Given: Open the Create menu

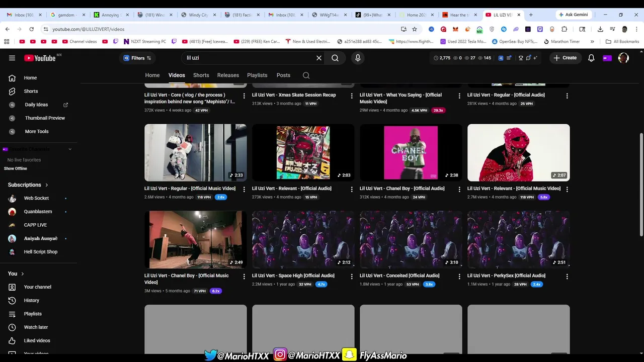Looking at the screenshot, I should tap(565, 58).
